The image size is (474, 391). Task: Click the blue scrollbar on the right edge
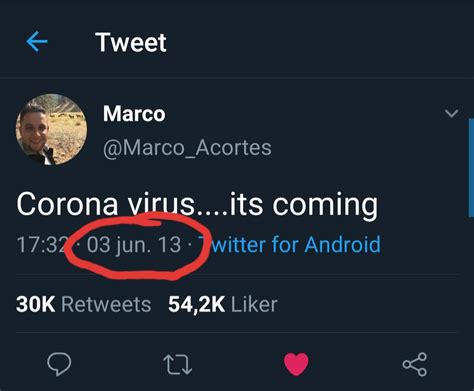click(471, 168)
